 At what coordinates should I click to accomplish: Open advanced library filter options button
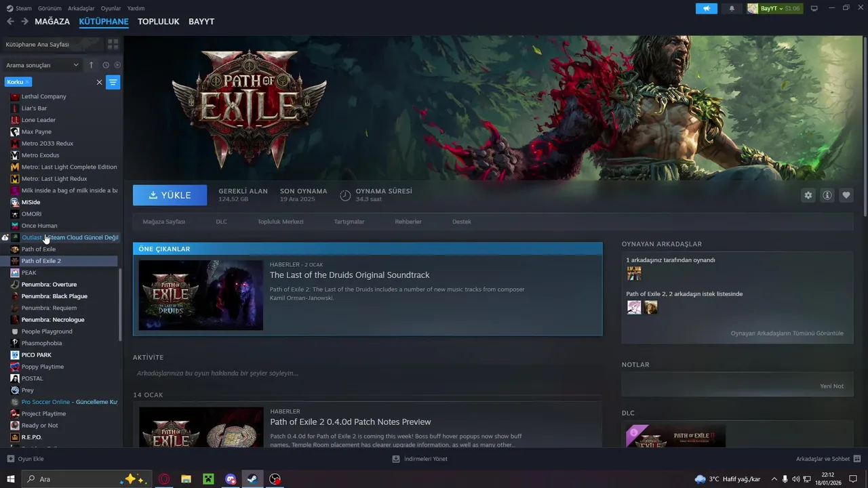113,82
